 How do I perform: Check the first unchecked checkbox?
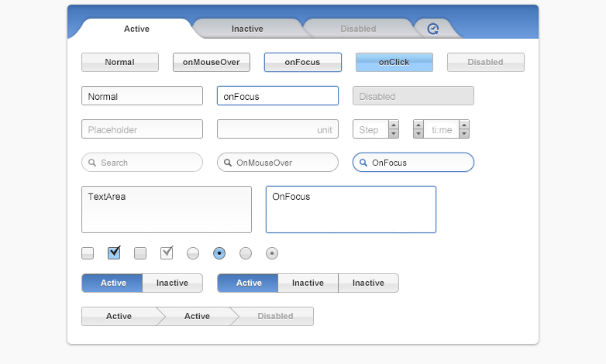pos(88,253)
